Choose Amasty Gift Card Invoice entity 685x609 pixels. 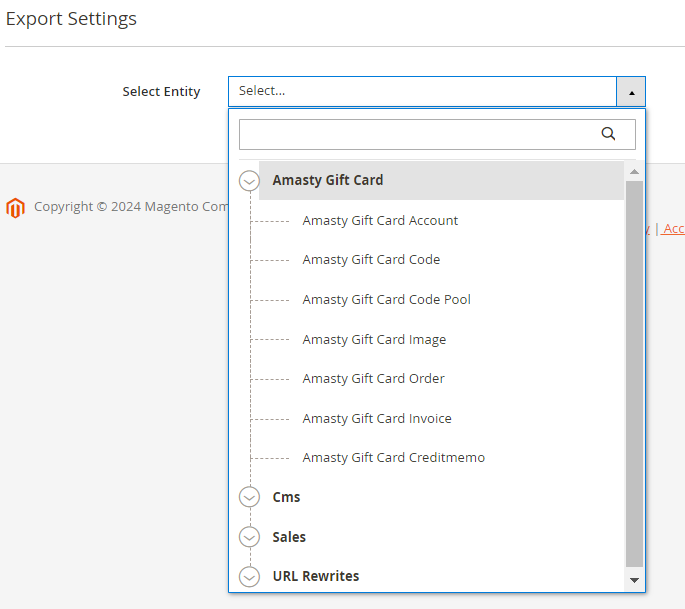(377, 419)
